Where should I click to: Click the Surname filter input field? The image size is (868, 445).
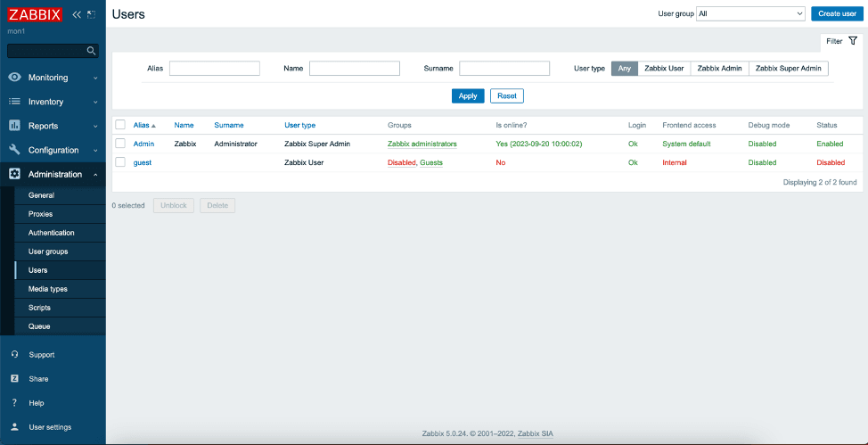[x=504, y=68]
